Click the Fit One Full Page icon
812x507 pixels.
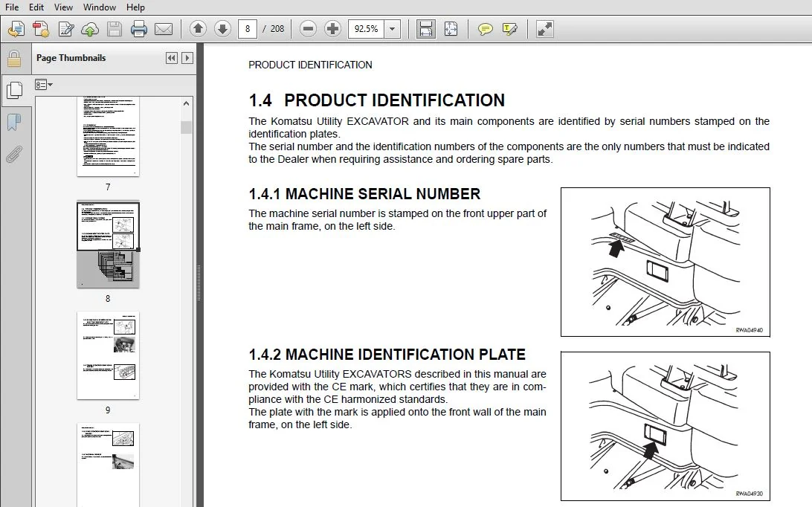pos(451,29)
